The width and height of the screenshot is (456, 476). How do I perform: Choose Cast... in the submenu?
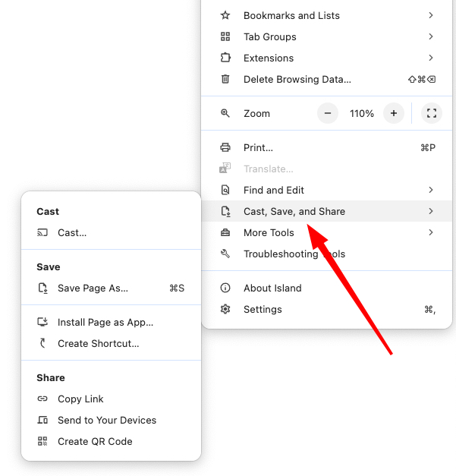pyautogui.click(x=111, y=232)
